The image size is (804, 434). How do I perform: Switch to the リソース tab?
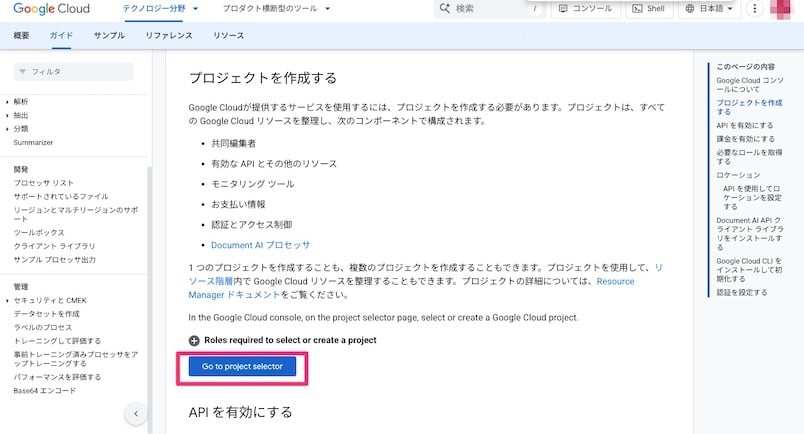coord(228,35)
